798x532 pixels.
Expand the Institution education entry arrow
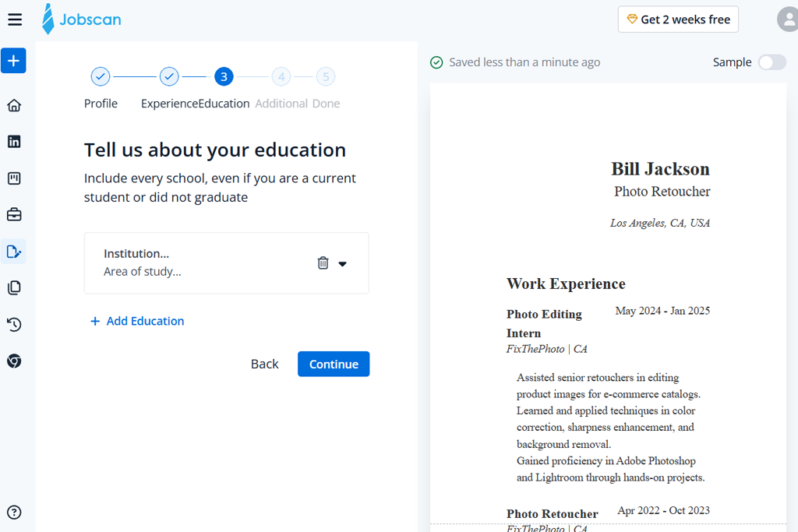tap(343, 264)
